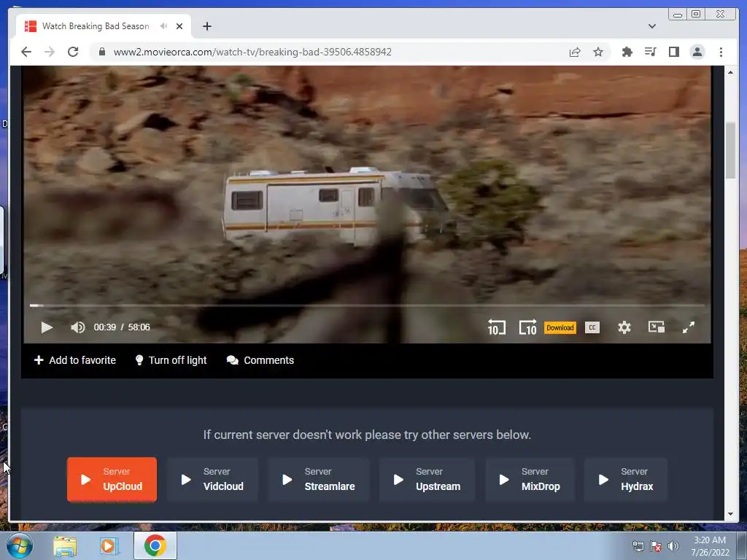
Task: Open the media control button
Action: [x=650, y=52]
